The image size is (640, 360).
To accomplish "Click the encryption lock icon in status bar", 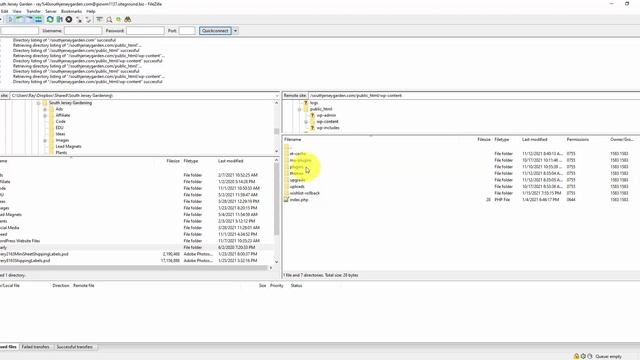I will [x=576, y=356].
